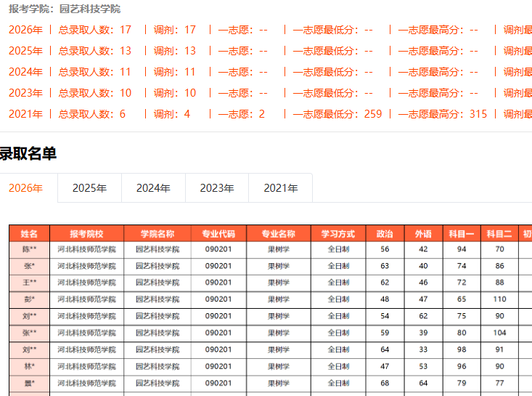Select the name cell 王**
The image size is (532, 396).
[x=29, y=283]
